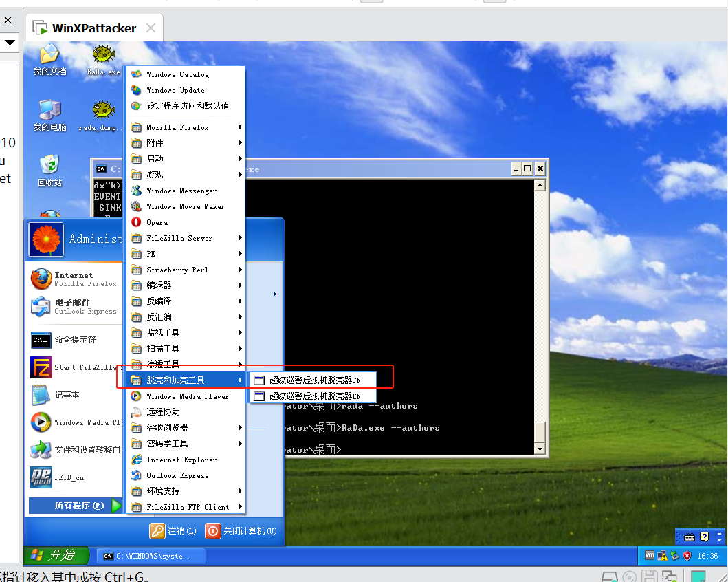Close the WinXPattacker tab
The width and height of the screenshot is (728, 582).
tap(151, 28)
